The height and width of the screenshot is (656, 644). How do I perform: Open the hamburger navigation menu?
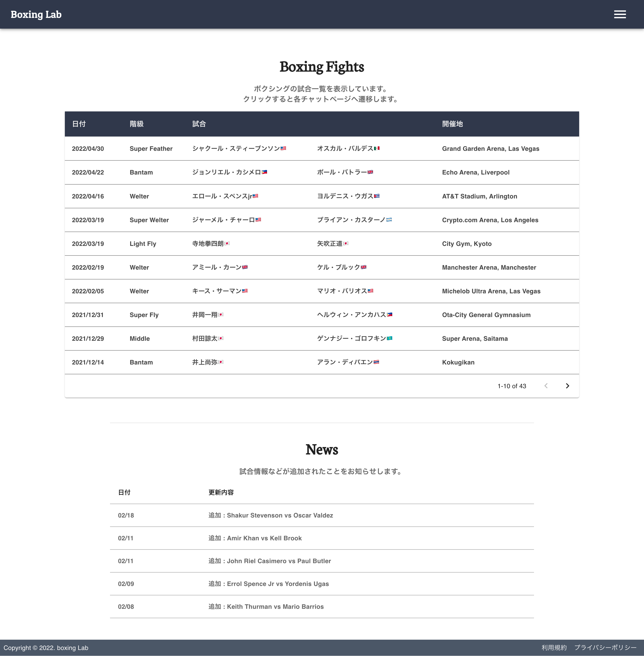620,14
